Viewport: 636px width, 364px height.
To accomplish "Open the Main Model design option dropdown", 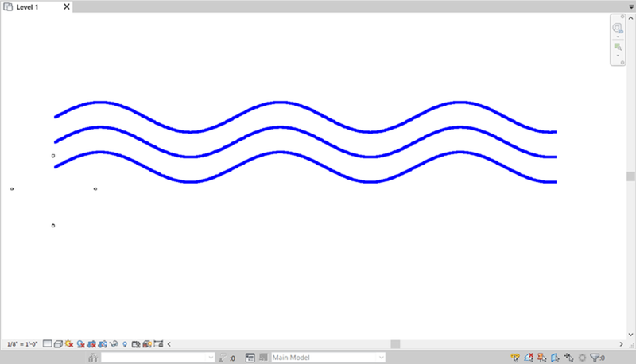I will click(x=328, y=358).
